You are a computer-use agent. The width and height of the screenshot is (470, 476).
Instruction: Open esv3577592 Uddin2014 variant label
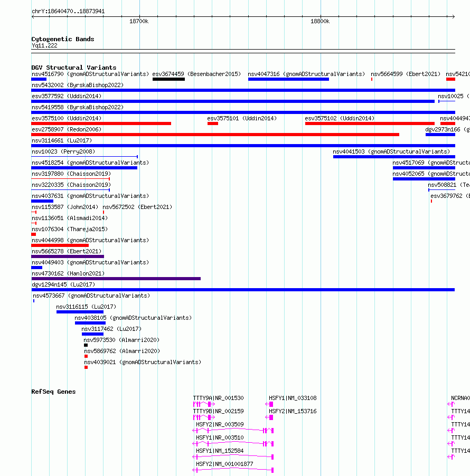coord(67,96)
